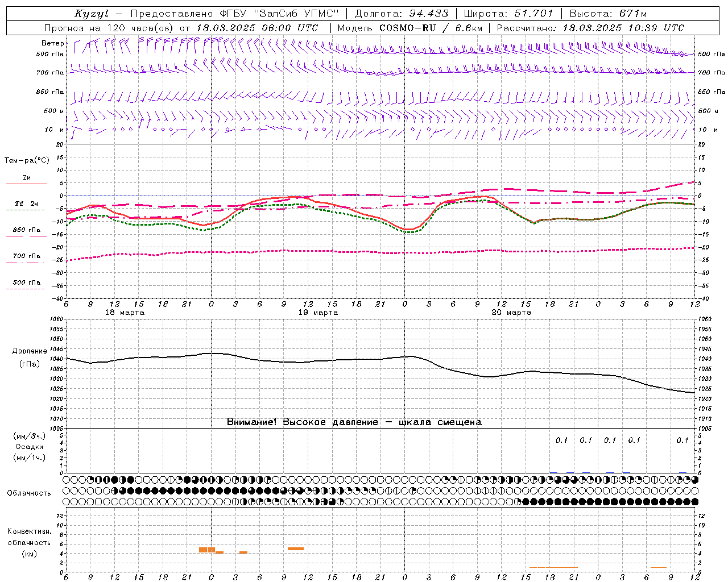This screenshot has height=582, width=728.
Task: Click the Давление pressure panel label
Action: point(29,351)
